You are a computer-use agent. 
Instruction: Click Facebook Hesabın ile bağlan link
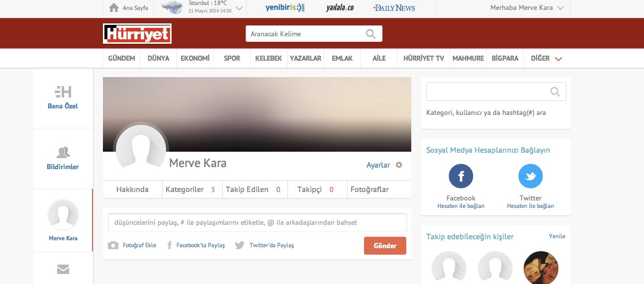(x=461, y=206)
